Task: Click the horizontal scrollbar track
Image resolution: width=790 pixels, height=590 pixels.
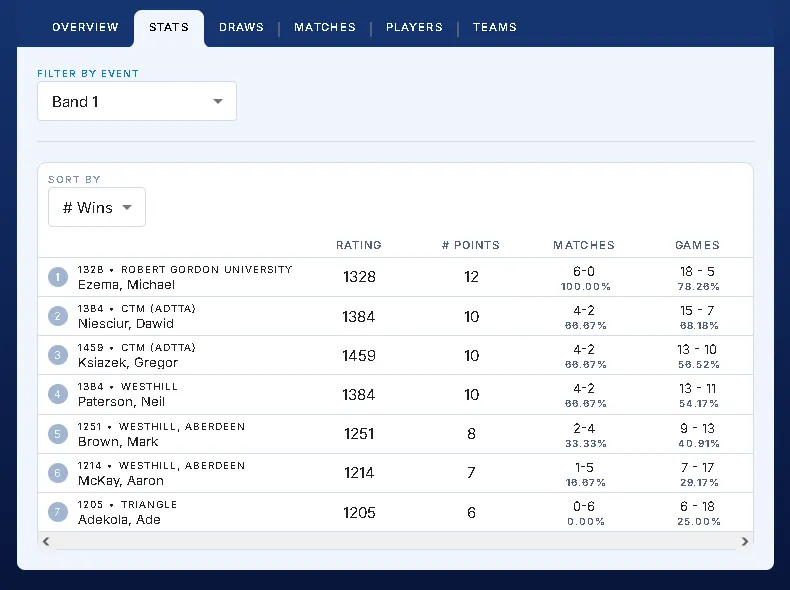Action: [396, 541]
